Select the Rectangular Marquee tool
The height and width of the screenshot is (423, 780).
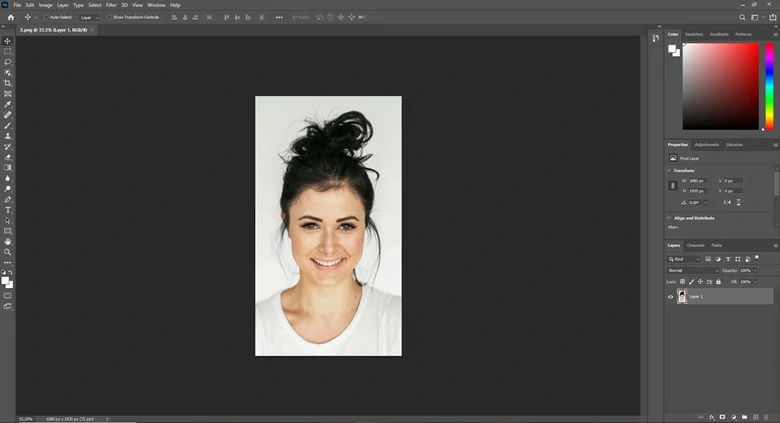pos(7,51)
